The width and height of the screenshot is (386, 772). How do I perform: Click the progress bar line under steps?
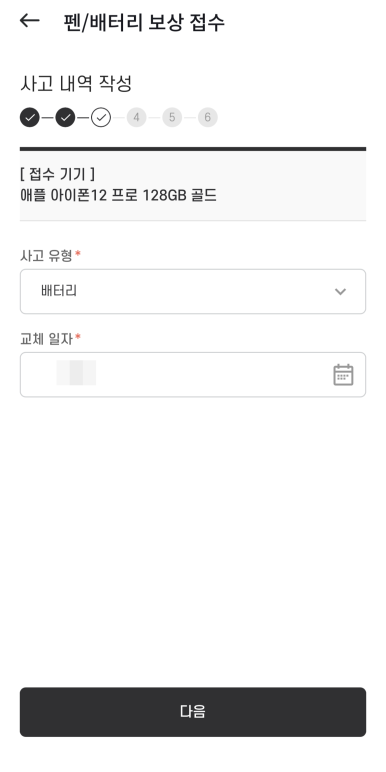pos(193,149)
